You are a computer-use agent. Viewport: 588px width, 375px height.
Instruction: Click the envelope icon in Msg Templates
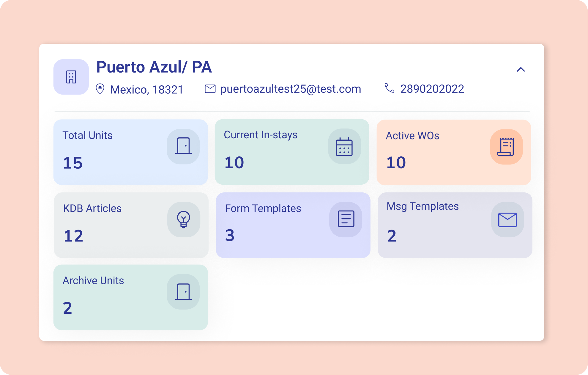(507, 220)
